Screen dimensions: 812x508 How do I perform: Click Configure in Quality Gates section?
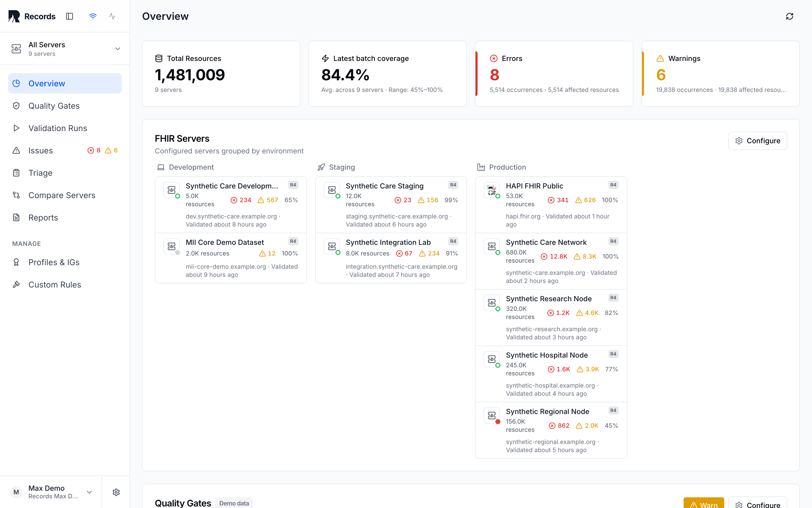[x=757, y=503]
